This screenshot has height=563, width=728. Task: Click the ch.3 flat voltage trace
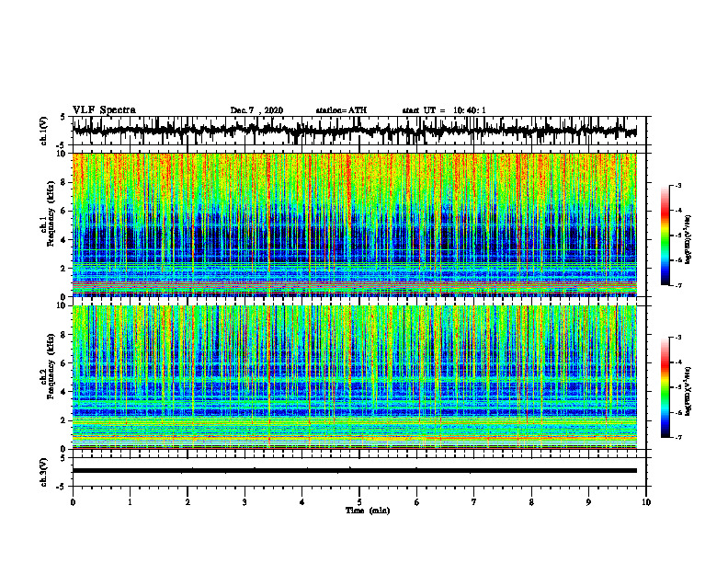354,471
